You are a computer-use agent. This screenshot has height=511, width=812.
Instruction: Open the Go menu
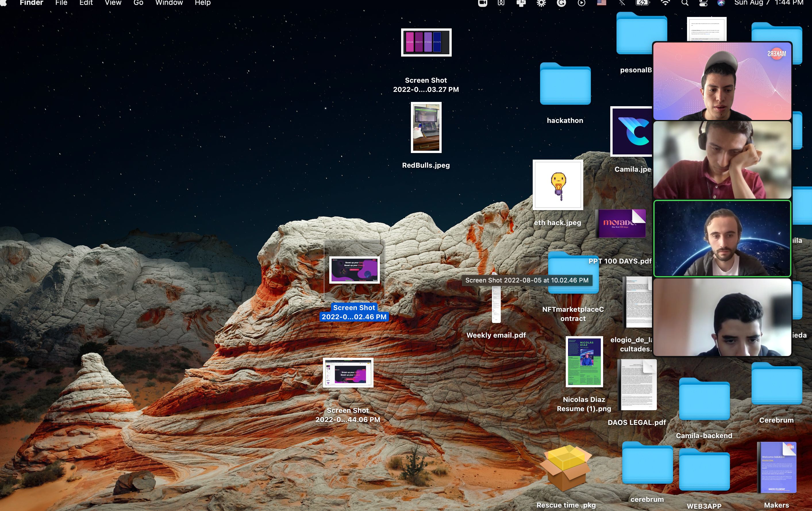coord(138,3)
